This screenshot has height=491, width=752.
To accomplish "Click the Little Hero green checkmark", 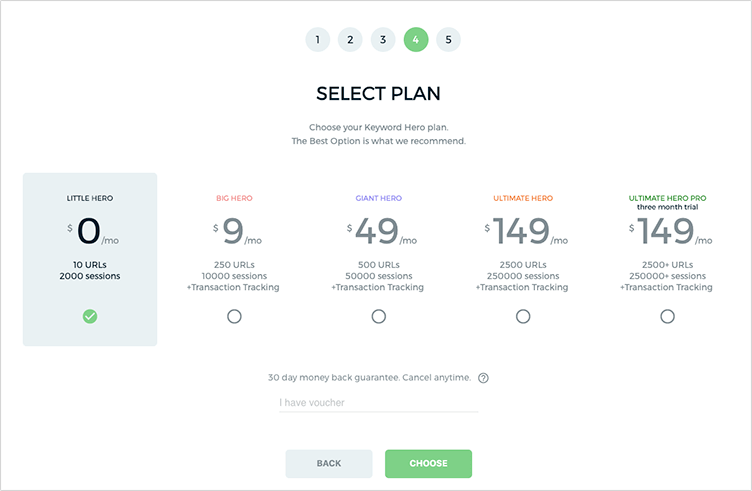I will 90,317.
